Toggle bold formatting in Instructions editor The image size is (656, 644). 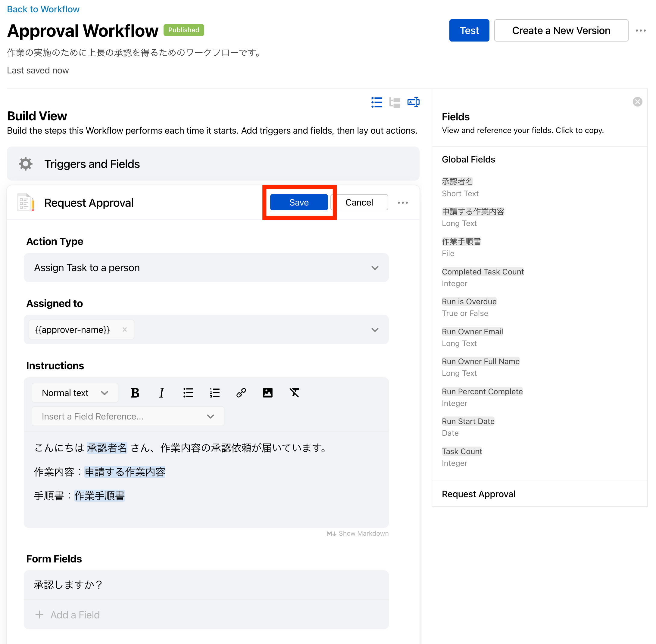tap(135, 393)
